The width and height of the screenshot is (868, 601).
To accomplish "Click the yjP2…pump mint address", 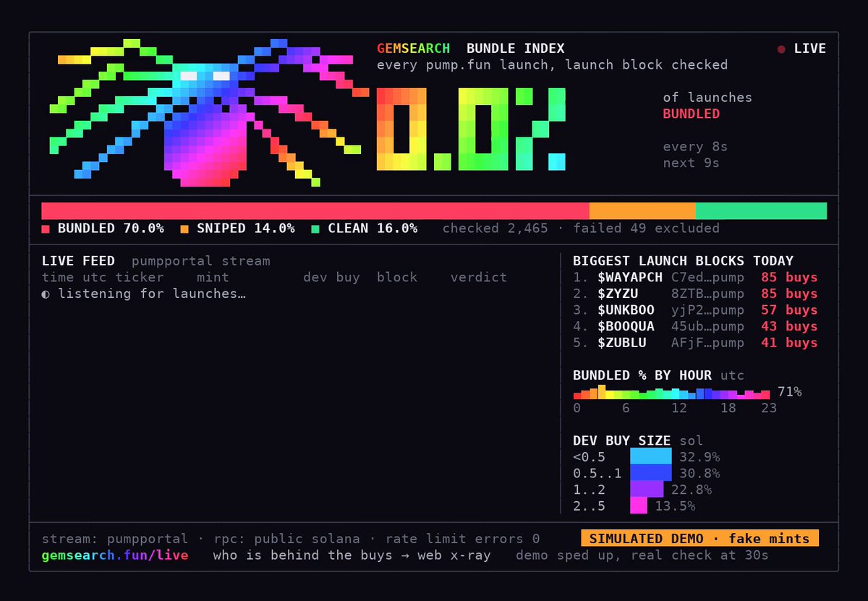I will click(x=707, y=310).
